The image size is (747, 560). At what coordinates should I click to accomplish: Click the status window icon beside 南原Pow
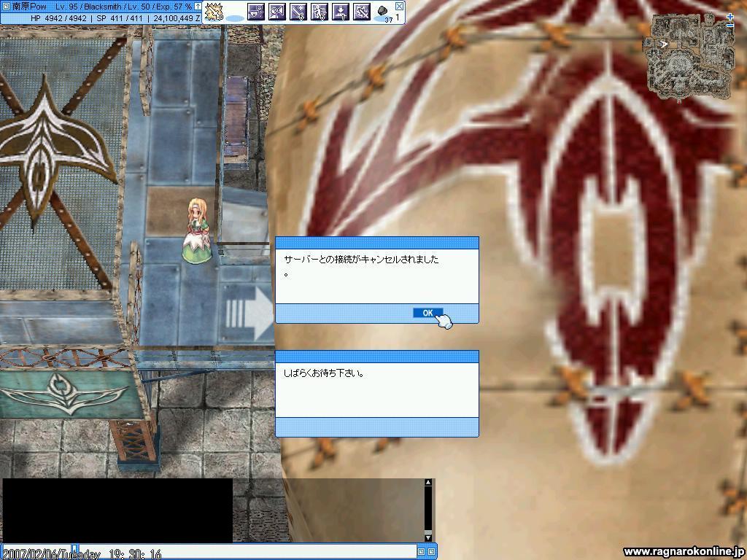(6, 6)
